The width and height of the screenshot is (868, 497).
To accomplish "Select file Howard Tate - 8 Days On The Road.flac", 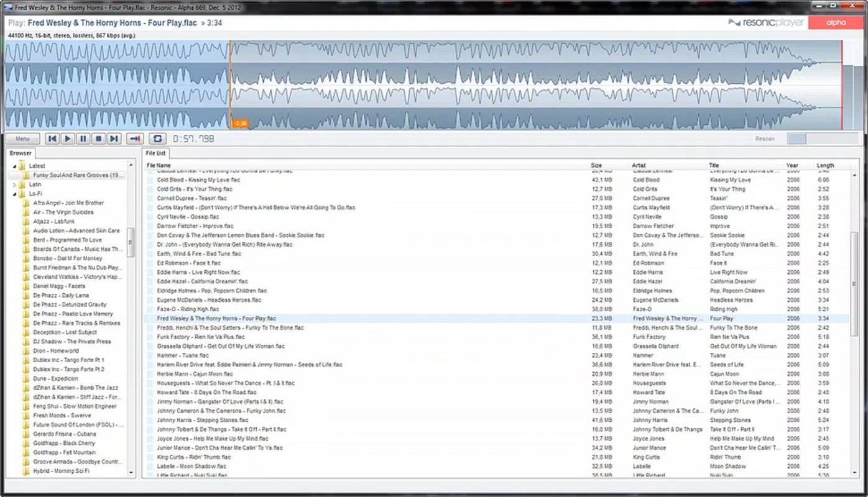I will click(206, 393).
